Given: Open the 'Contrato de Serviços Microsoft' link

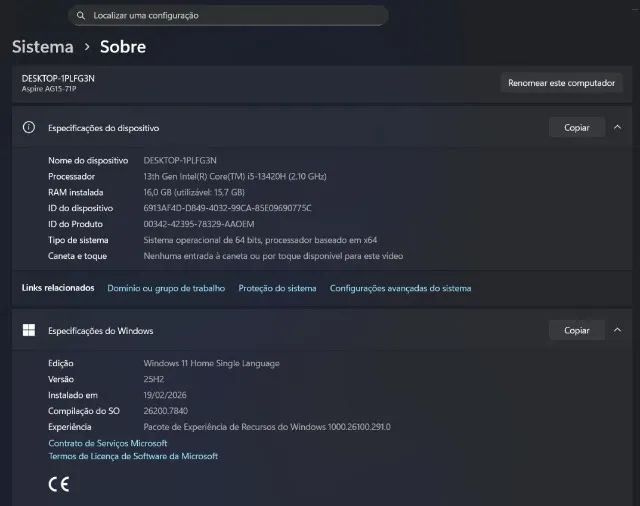Looking at the screenshot, I should tap(108, 443).
